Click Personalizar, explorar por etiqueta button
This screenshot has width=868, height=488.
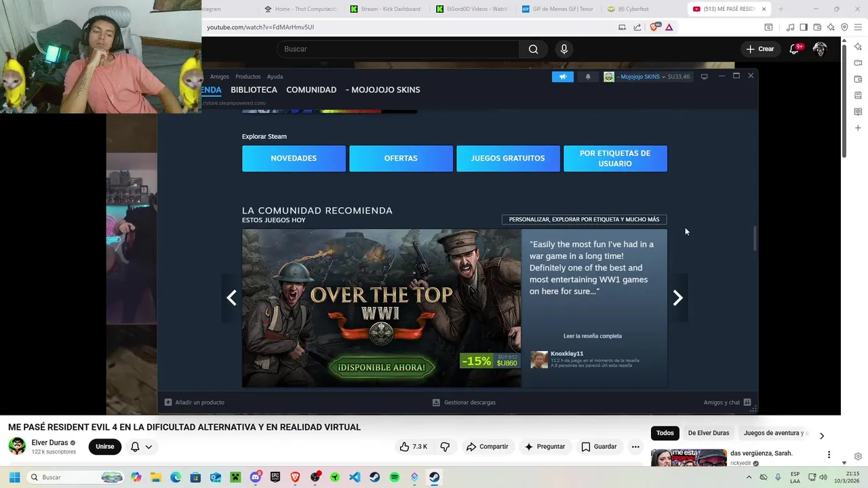pos(584,220)
